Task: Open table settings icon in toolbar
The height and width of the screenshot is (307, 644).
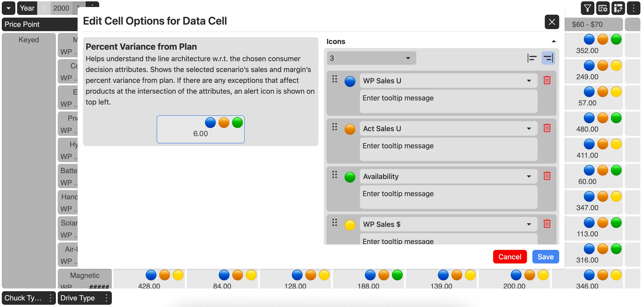Action: pos(603,8)
